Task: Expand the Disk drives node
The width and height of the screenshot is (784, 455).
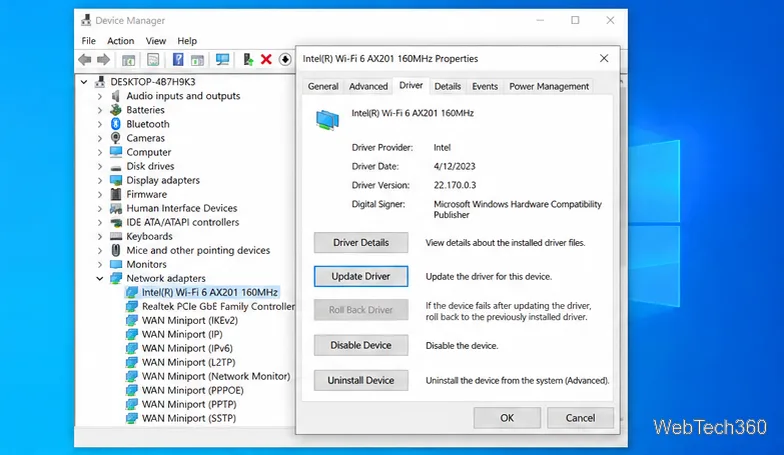Action: (100, 166)
